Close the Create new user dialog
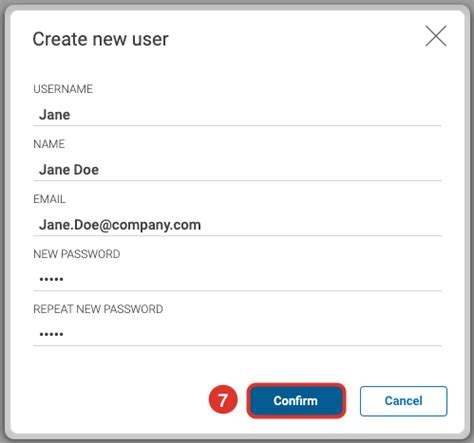 [436, 36]
